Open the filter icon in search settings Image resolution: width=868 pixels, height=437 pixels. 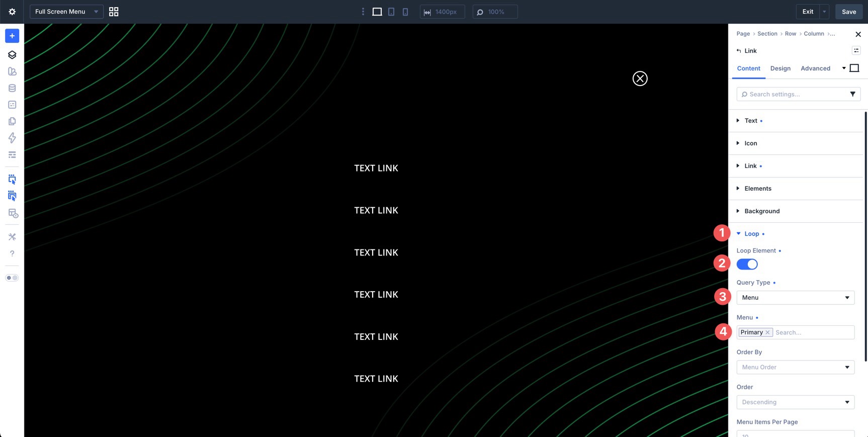(x=852, y=94)
